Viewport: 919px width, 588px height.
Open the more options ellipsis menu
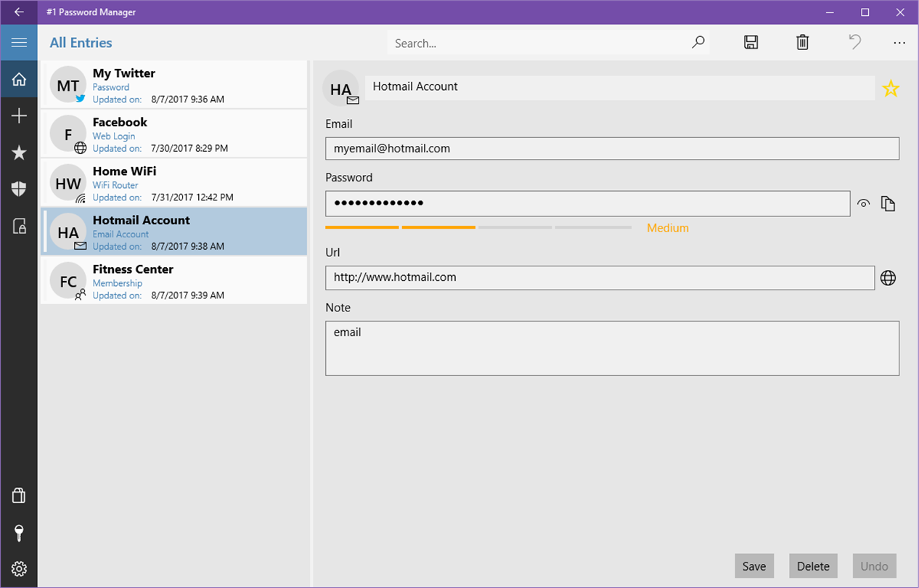899,43
